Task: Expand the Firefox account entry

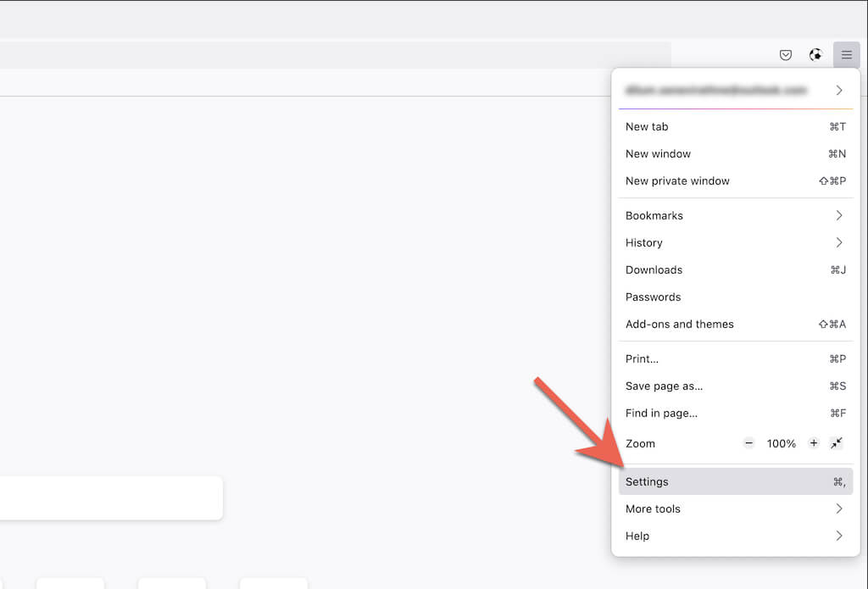Action: click(x=733, y=90)
